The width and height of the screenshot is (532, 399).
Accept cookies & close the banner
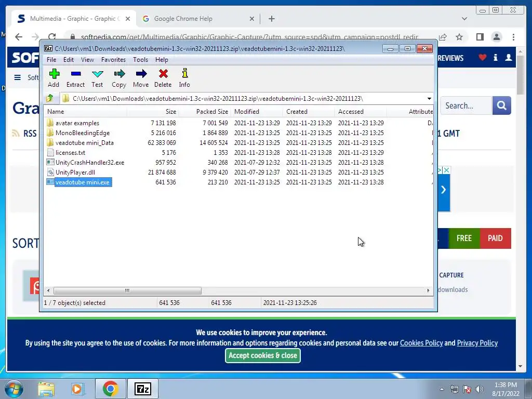(263, 355)
